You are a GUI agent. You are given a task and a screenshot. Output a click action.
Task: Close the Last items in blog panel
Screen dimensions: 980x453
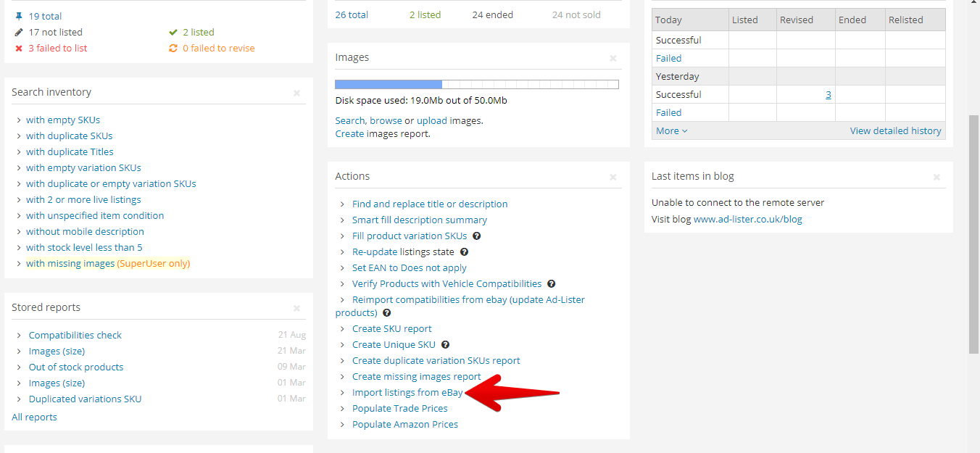[x=936, y=177]
